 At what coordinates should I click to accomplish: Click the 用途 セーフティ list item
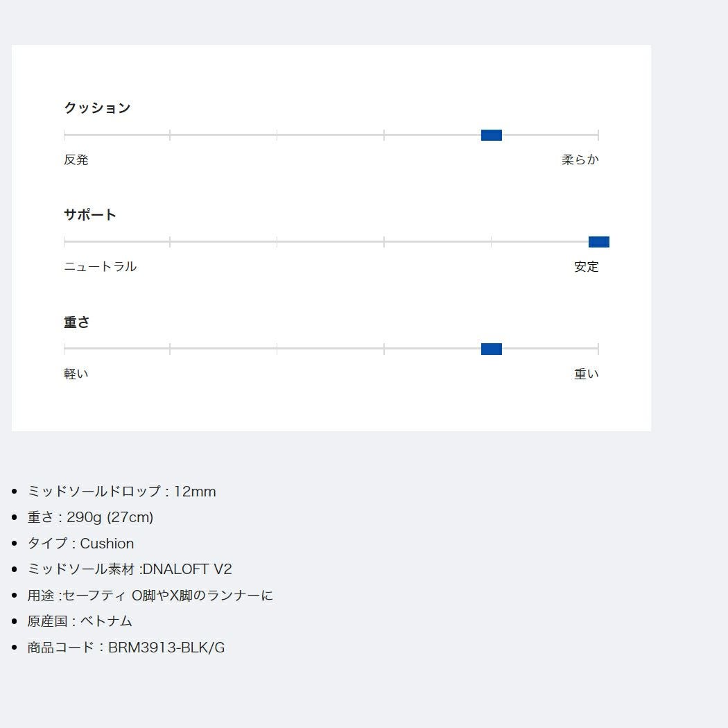(x=150, y=596)
